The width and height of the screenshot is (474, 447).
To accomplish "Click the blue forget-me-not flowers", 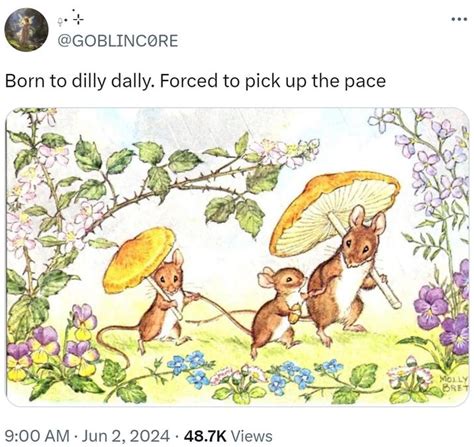I will pyautogui.click(x=188, y=367).
